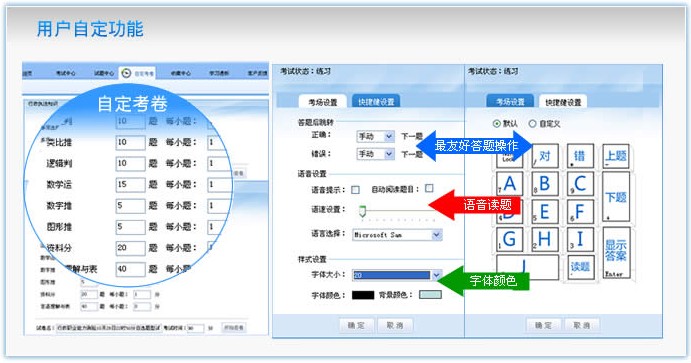Image resolution: width=691 pixels, height=363 pixels.
Task: Open the 错误 jump mode dropdown
Action: [375, 154]
